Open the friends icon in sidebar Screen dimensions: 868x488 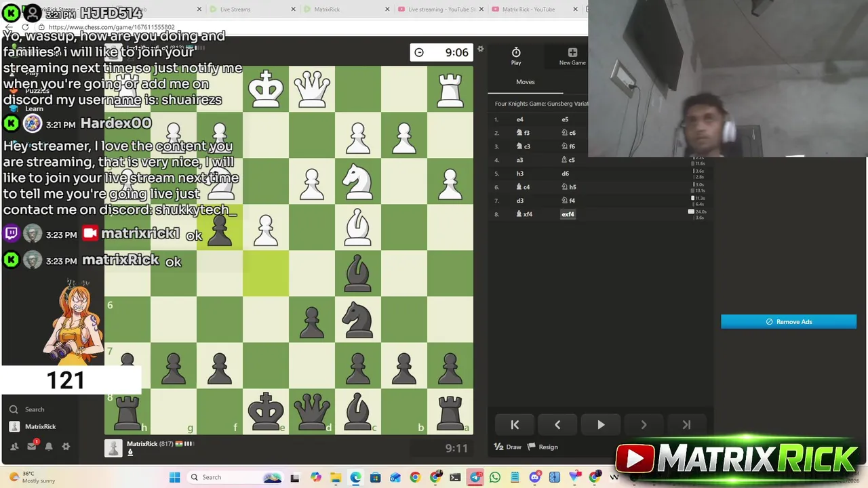point(14,447)
